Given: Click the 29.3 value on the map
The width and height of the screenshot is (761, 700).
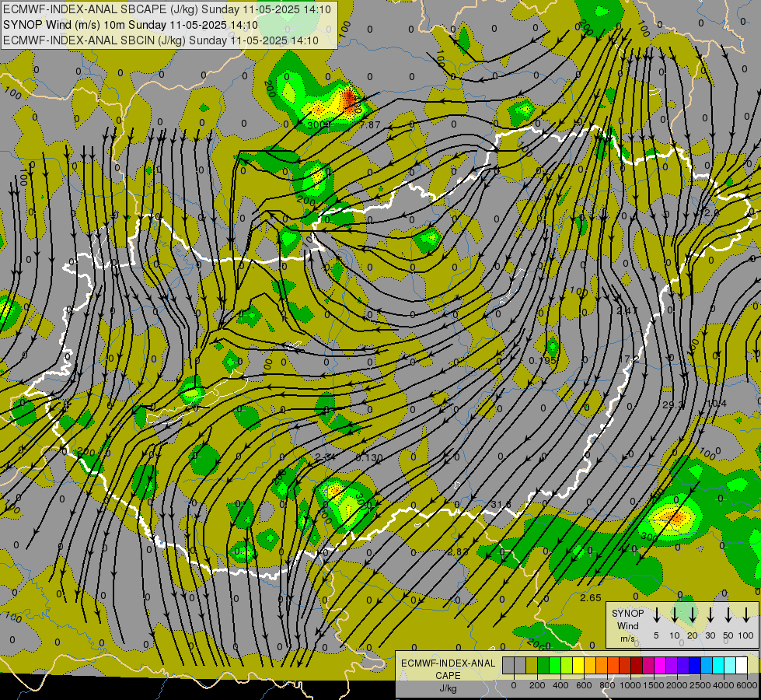Looking at the screenshot, I should point(672,404).
